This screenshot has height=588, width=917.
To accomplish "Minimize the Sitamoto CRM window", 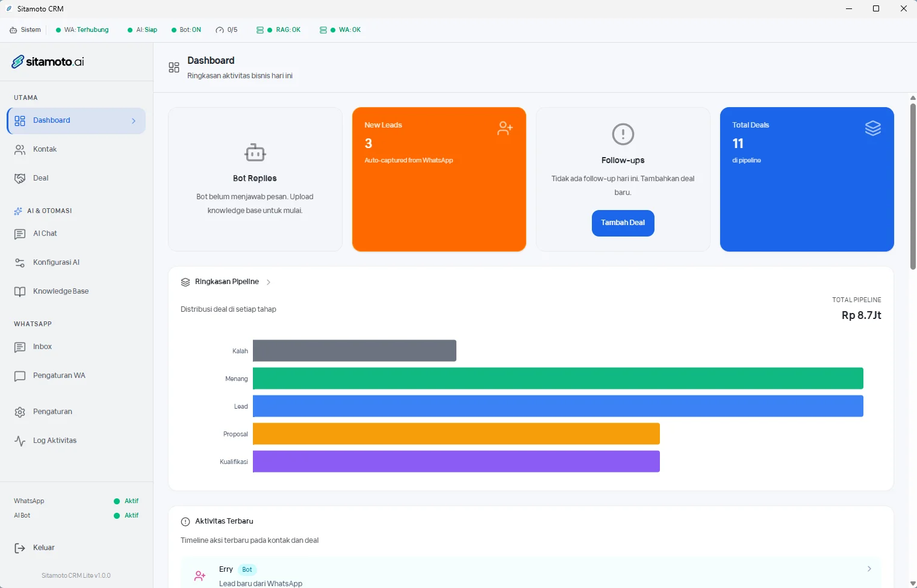I will 849,9.
